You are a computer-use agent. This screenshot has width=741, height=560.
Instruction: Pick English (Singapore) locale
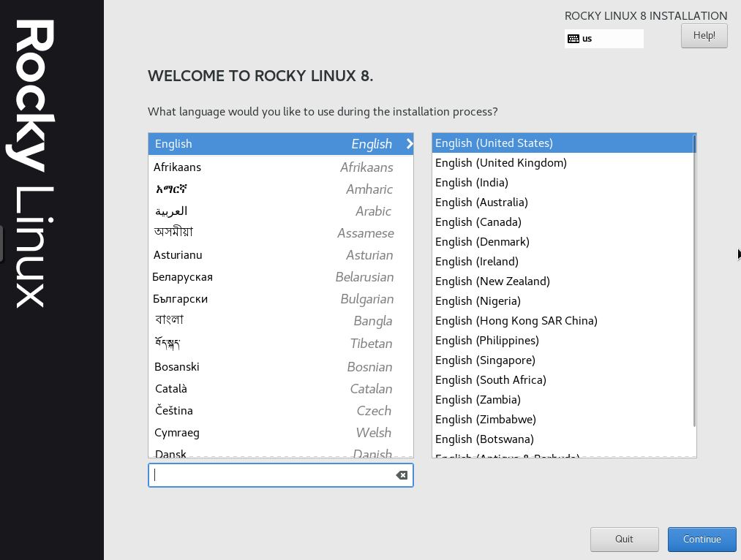(x=485, y=360)
